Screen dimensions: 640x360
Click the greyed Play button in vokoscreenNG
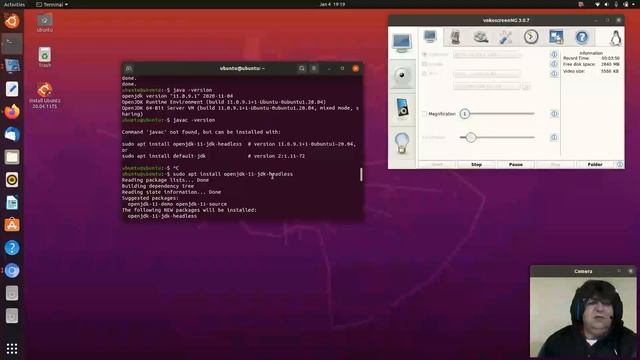[555, 164]
